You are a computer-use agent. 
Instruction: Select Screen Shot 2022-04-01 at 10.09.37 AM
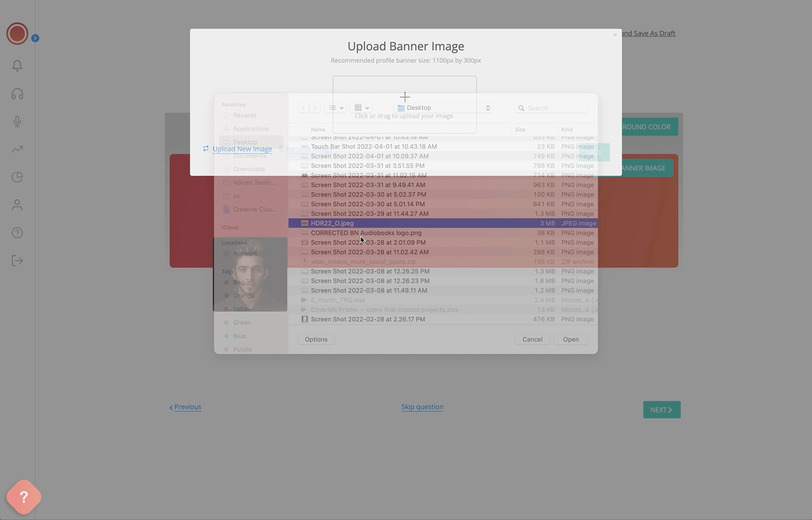pyautogui.click(x=443, y=156)
